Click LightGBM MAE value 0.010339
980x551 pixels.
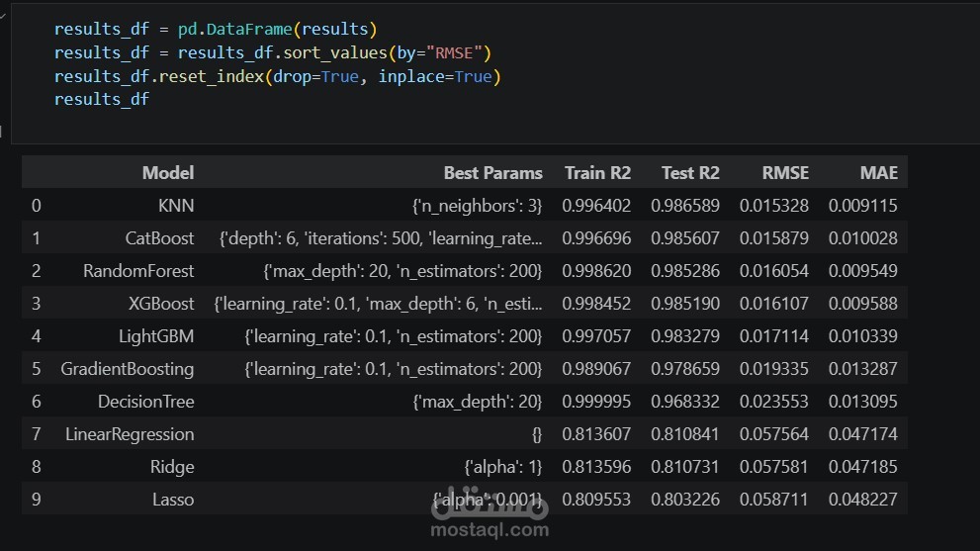(x=862, y=336)
